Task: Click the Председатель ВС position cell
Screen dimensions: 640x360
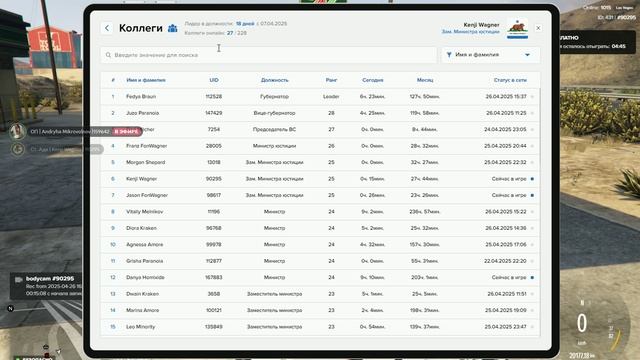Action: pos(274,129)
